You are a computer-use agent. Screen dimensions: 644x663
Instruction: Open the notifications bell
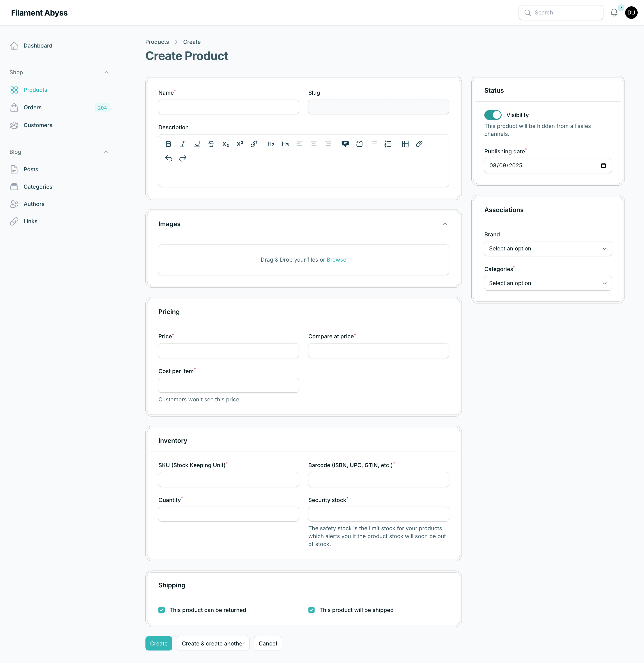tap(614, 12)
